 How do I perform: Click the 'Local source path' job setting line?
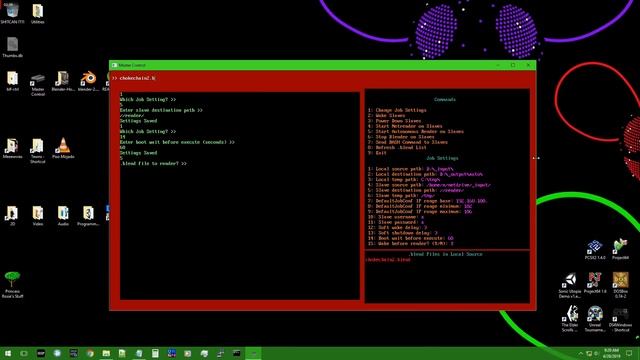[411, 169]
